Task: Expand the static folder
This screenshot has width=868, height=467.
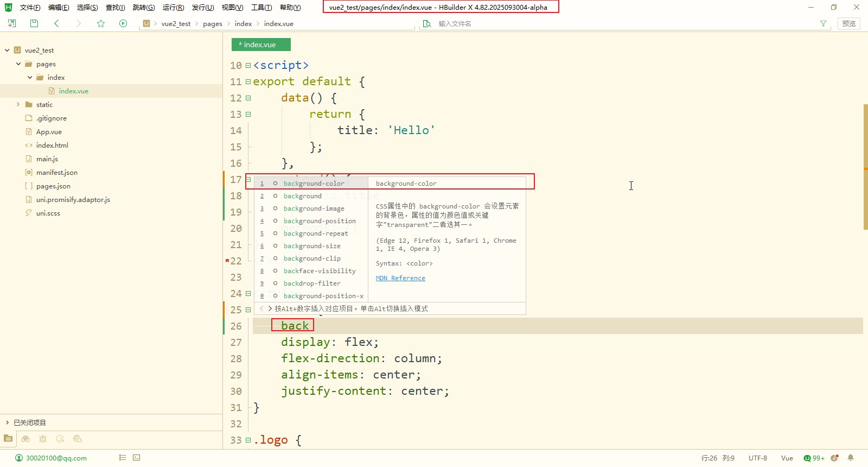Action: point(18,105)
